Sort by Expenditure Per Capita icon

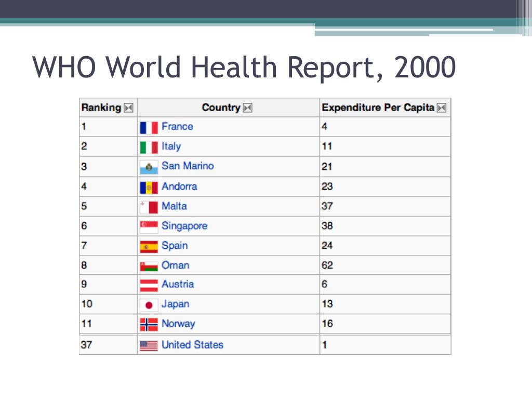pyautogui.click(x=442, y=108)
